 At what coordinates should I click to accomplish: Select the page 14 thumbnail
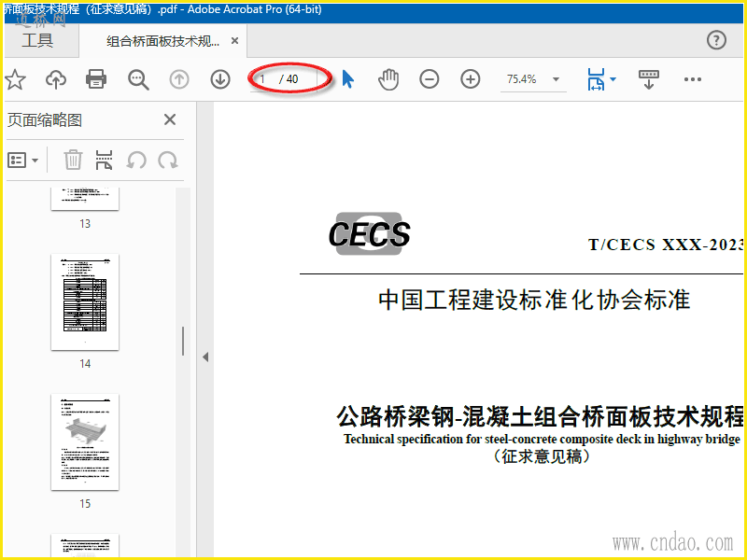tap(85, 302)
